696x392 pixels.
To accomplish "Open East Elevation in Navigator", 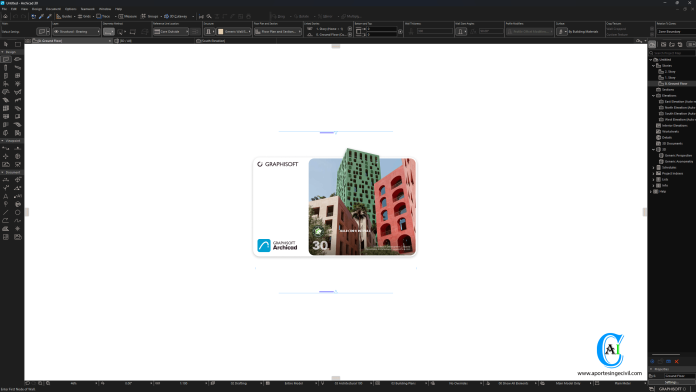I will click(x=680, y=101).
